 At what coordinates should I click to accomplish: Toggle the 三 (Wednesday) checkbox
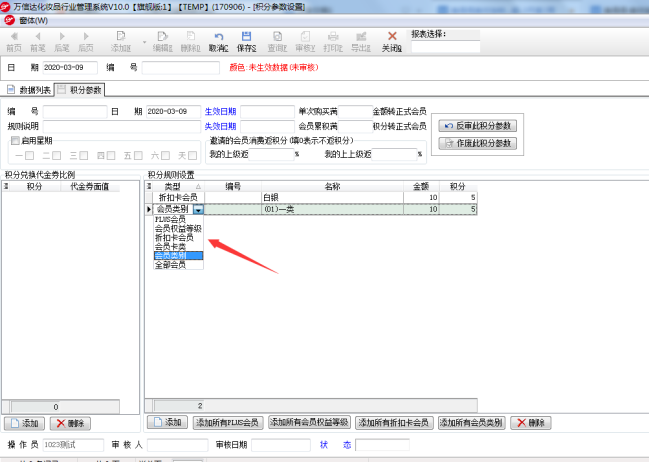coord(84,156)
